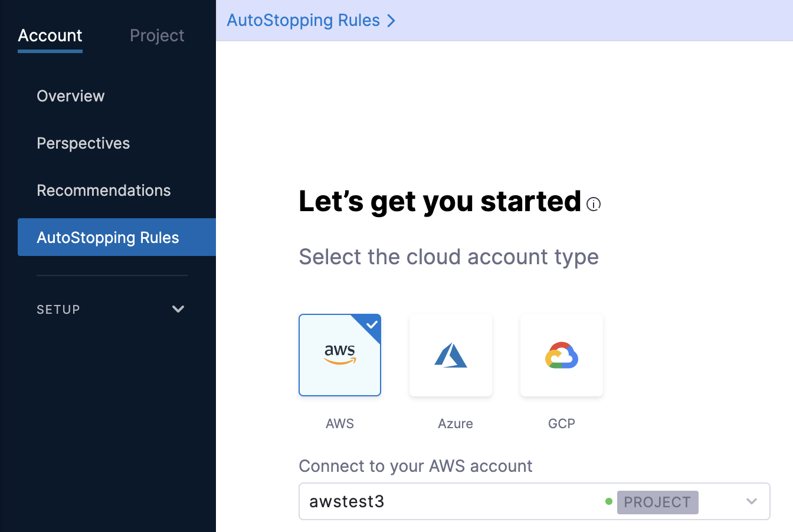Select AutoStopping Rules in the sidebar
The width and height of the screenshot is (793, 532).
point(108,238)
